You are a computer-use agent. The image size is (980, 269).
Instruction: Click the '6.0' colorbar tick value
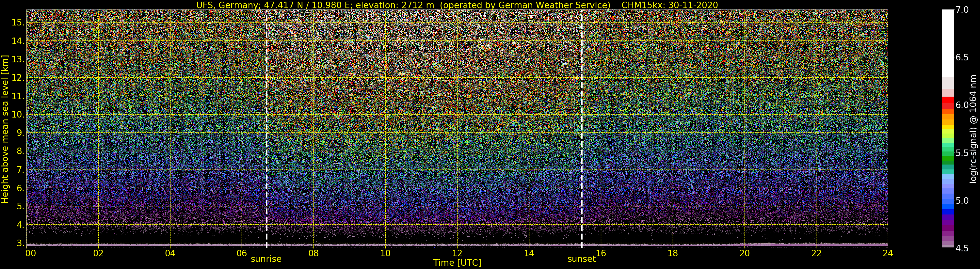[x=962, y=105]
